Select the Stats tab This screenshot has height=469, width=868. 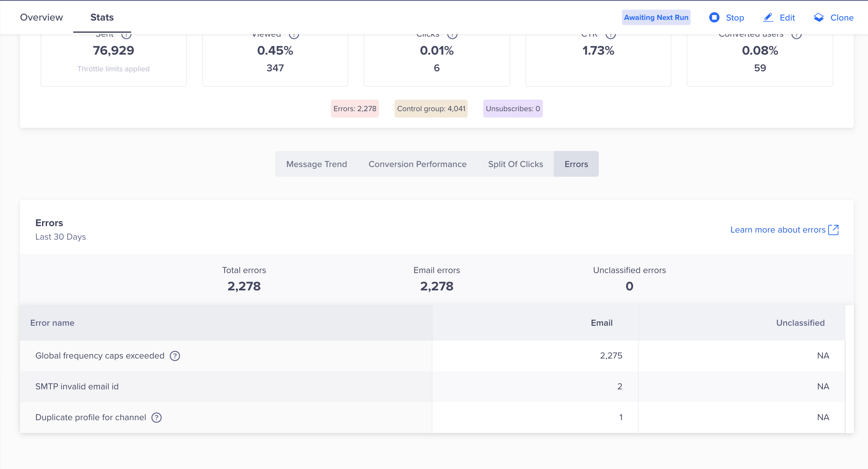click(102, 17)
